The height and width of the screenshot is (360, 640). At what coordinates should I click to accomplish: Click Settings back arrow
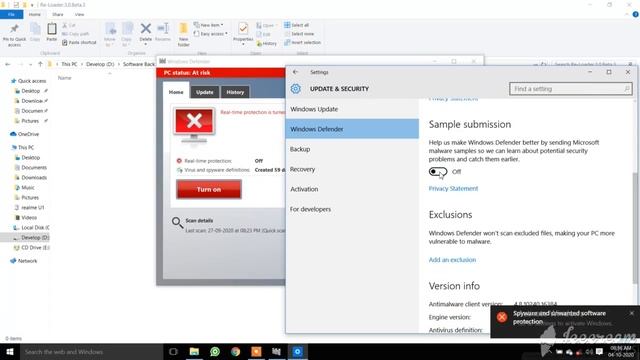point(296,72)
